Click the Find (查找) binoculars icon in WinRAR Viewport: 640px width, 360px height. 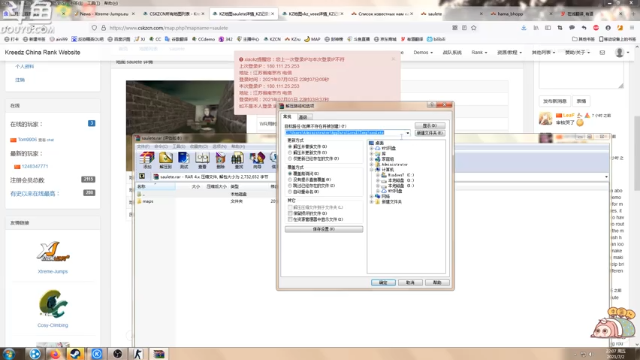click(238, 160)
